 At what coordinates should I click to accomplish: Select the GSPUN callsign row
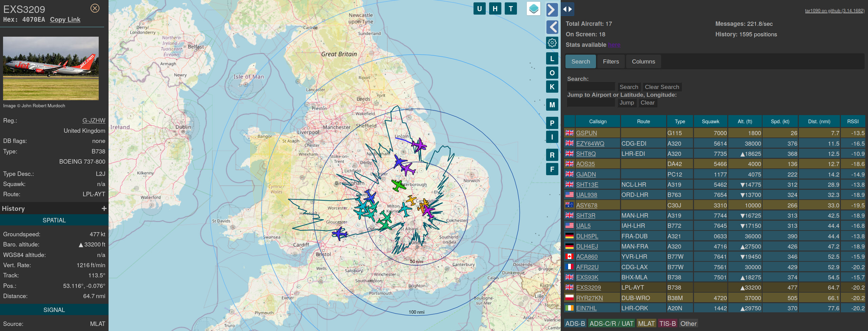tap(714, 133)
